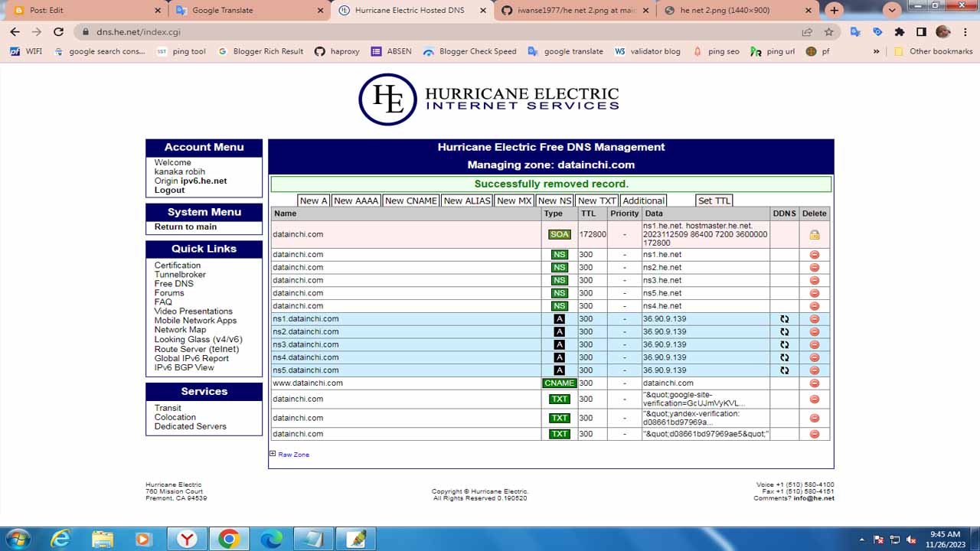The height and width of the screenshot is (551, 980).
Task: Open the Certification quick link
Action: [178, 266]
